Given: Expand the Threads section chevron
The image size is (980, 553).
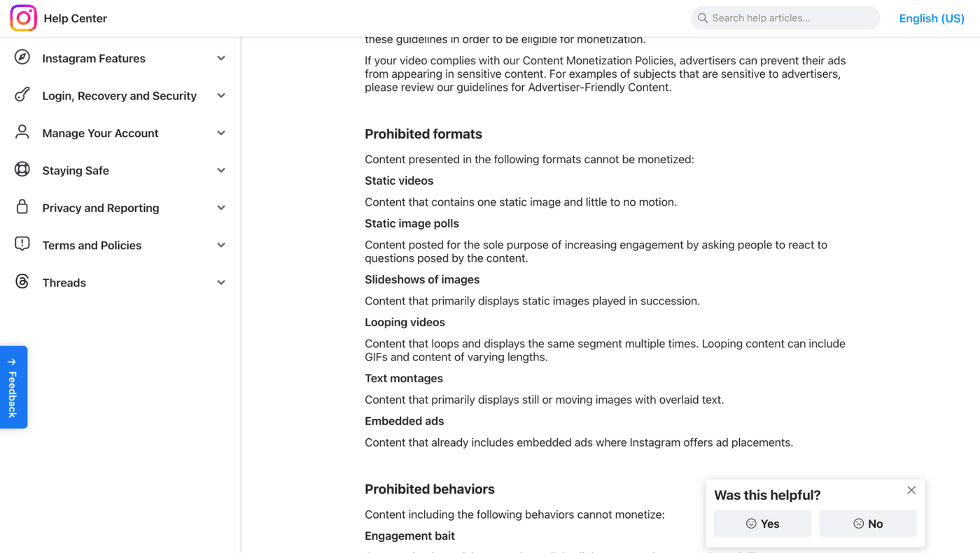Looking at the screenshot, I should click(x=221, y=283).
